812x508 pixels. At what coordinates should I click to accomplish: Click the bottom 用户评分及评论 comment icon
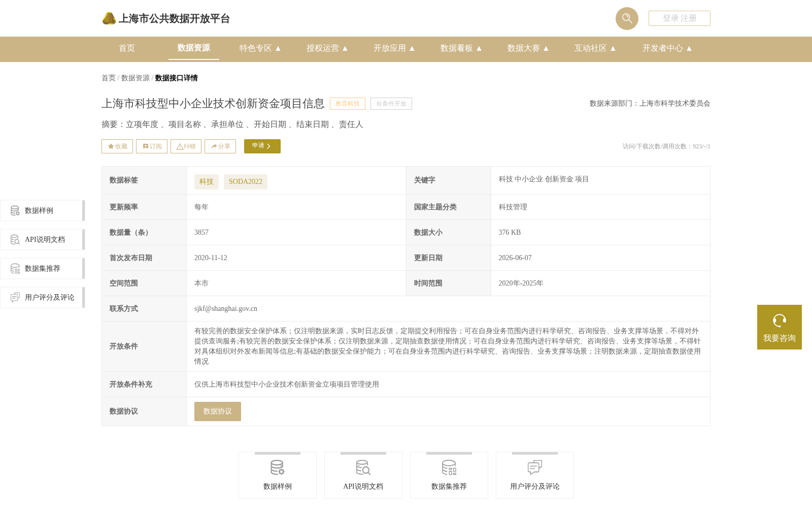pos(535,467)
